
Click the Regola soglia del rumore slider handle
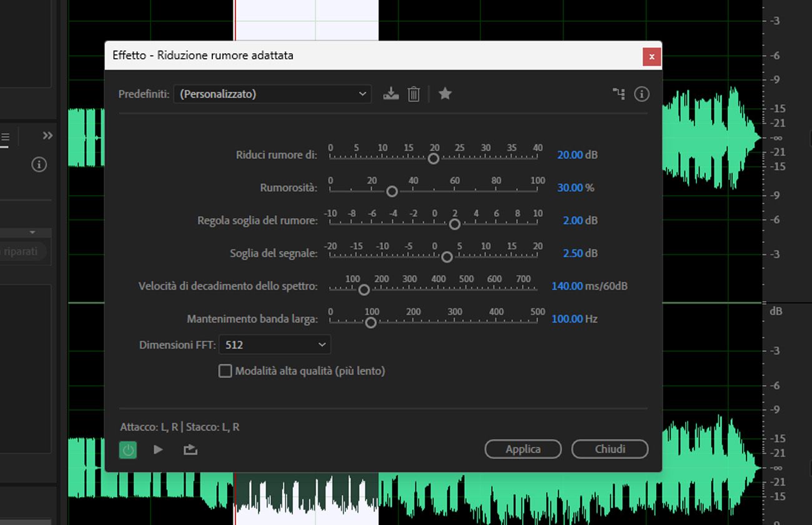click(x=455, y=224)
